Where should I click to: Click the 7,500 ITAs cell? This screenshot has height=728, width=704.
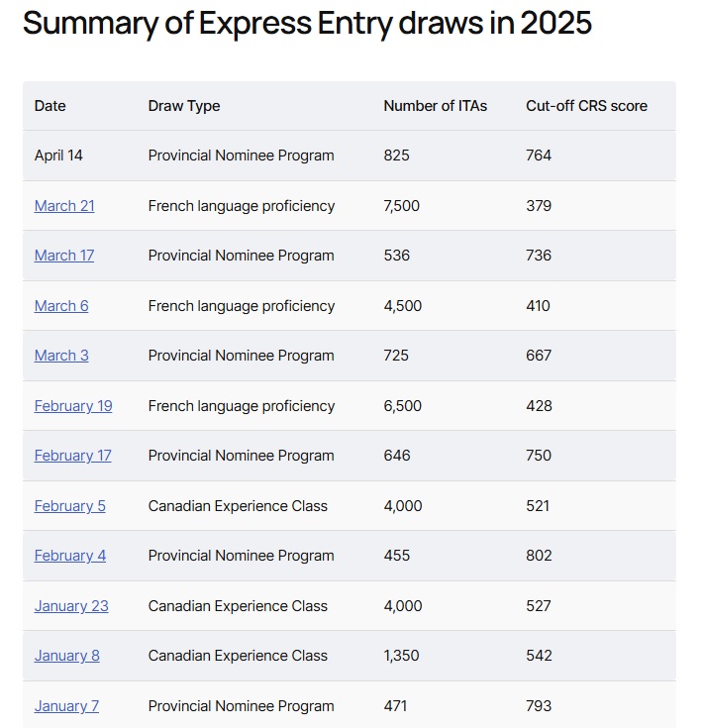click(x=401, y=206)
